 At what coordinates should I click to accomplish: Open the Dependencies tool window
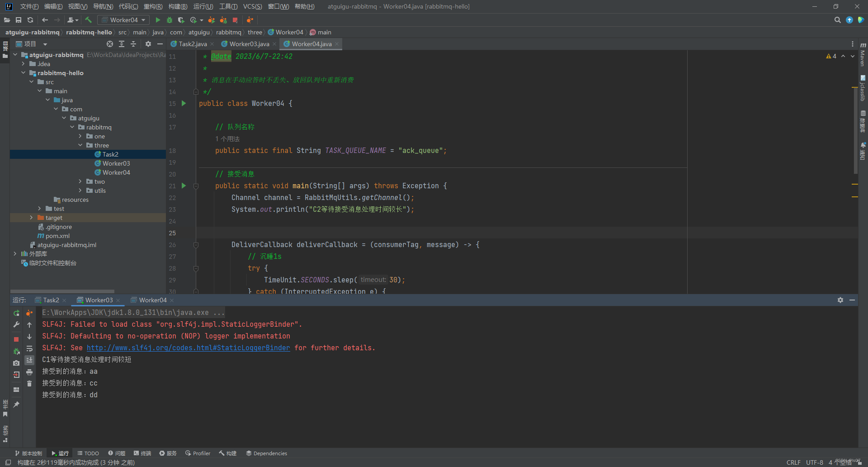(x=267, y=453)
